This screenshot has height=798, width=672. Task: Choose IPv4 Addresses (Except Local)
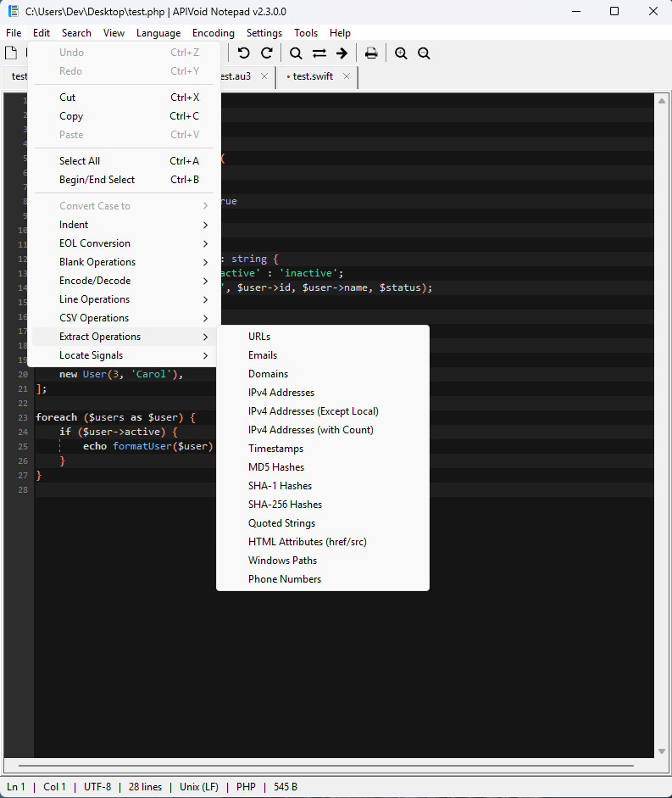pyautogui.click(x=323, y=411)
